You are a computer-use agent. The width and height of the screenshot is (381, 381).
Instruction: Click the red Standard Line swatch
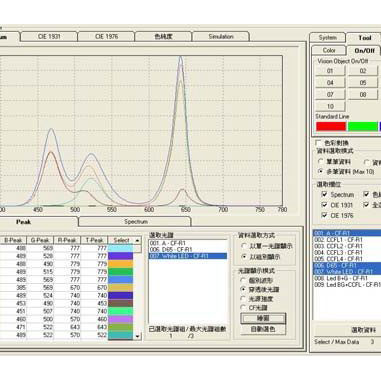tap(331, 126)
